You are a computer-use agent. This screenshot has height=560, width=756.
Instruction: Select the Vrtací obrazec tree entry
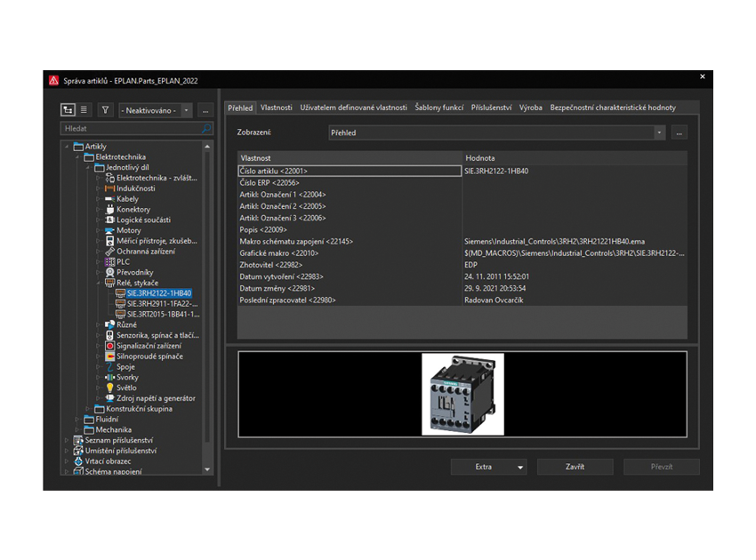pos(108,461)
